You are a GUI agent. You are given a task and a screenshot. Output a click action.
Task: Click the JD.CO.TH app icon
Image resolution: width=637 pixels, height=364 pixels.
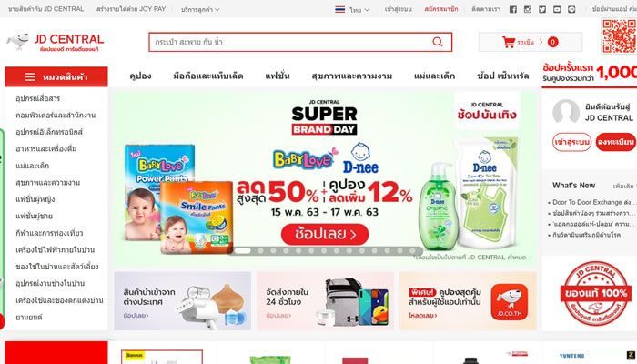pos(509,302)
